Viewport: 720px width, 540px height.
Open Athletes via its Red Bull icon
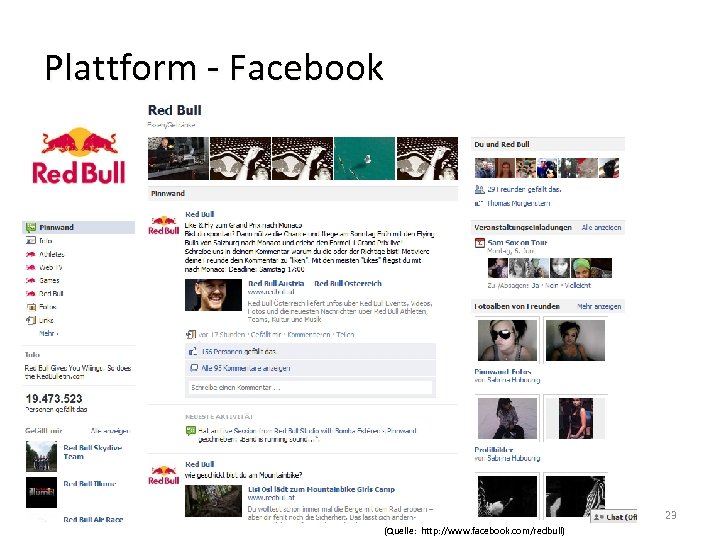pos(31,254)
